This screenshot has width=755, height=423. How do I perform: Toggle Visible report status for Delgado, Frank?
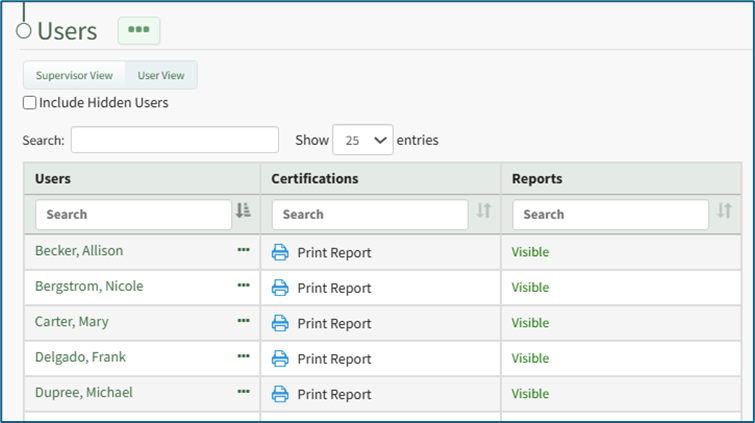coord(530,358)
